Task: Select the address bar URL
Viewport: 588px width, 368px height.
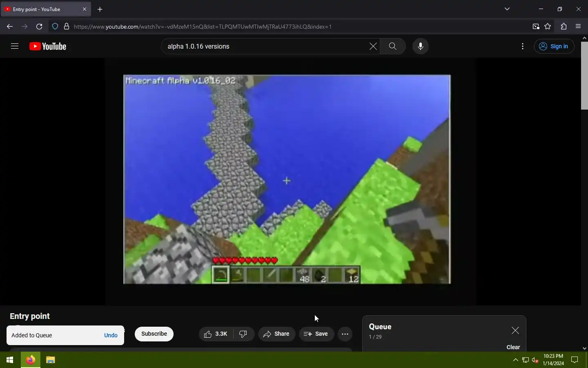Action: [203, 27]
